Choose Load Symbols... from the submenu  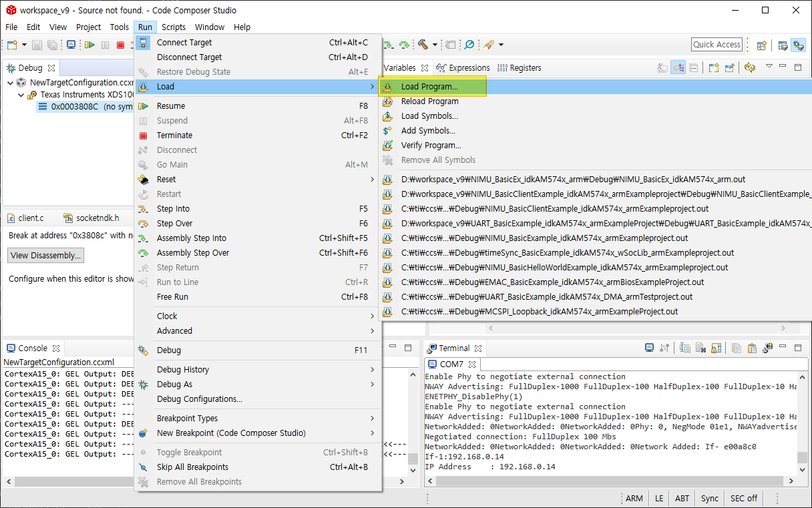596,116
